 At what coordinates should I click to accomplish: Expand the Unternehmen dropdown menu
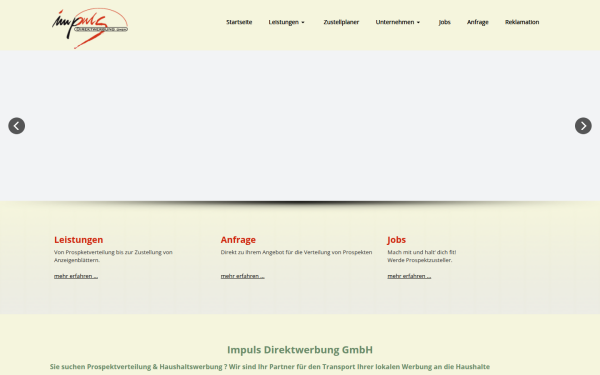pos(398,22)
